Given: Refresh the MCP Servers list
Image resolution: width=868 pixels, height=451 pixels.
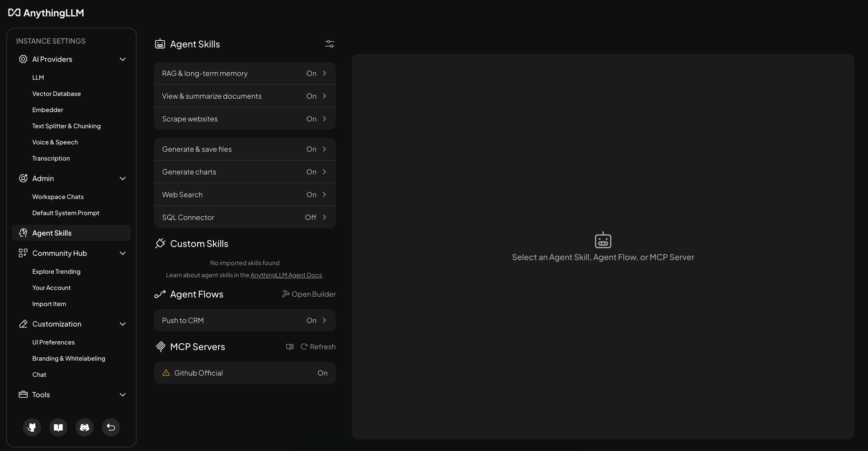Looking at the screenshot, I should pyautogui.click(x=318, y=347).
